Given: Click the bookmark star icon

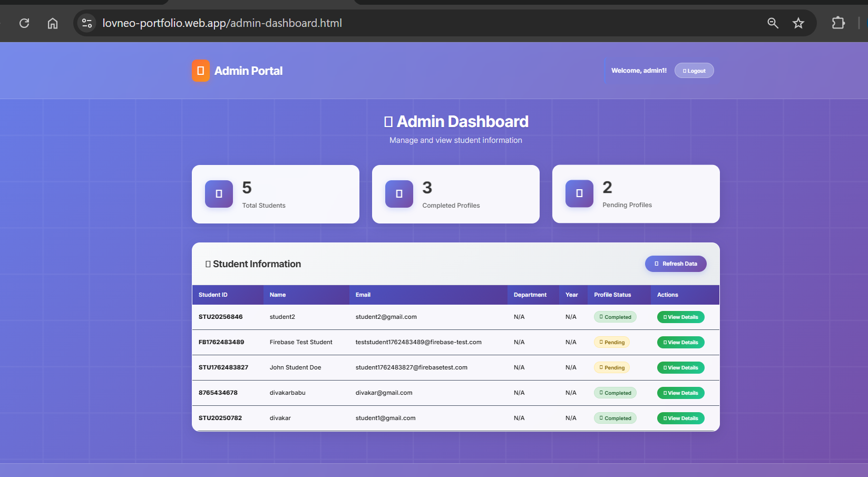Looking at the screenshot, I should [798, 23].
